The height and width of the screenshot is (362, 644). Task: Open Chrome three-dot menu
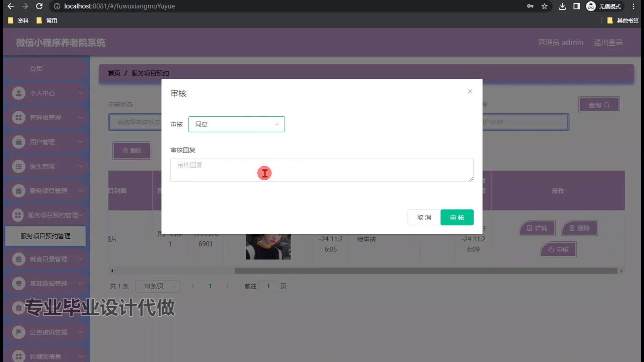pos(633,6)
